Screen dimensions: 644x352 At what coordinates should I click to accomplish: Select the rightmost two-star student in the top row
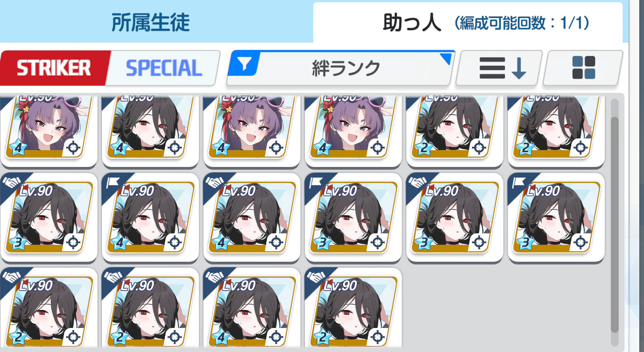coord(556,131)
